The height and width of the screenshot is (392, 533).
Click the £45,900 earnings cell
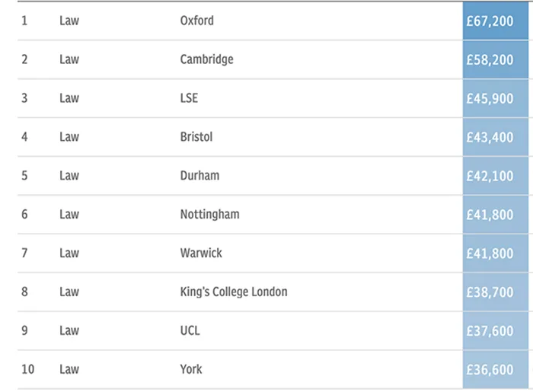tap(496, 98)
